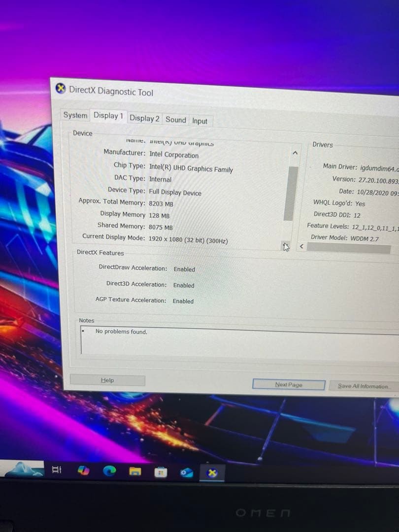Click the 'No problems found.' note text
Screen dimensions: 399x532
pos(121,332)
